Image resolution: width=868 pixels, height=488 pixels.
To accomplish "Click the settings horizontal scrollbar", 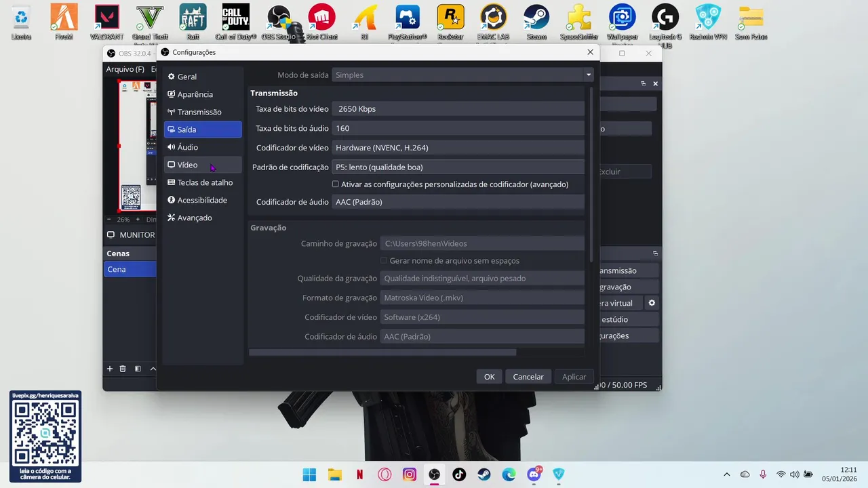I will click(382, 352).
